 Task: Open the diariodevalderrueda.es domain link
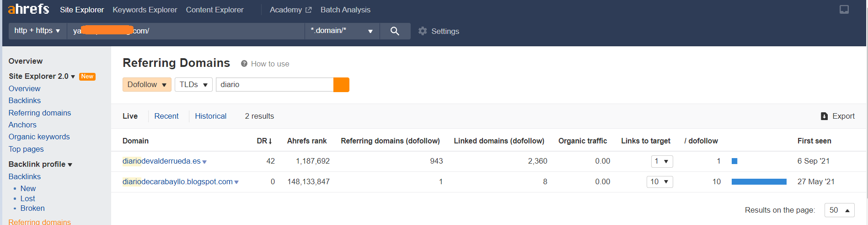[x=161, y=161]
